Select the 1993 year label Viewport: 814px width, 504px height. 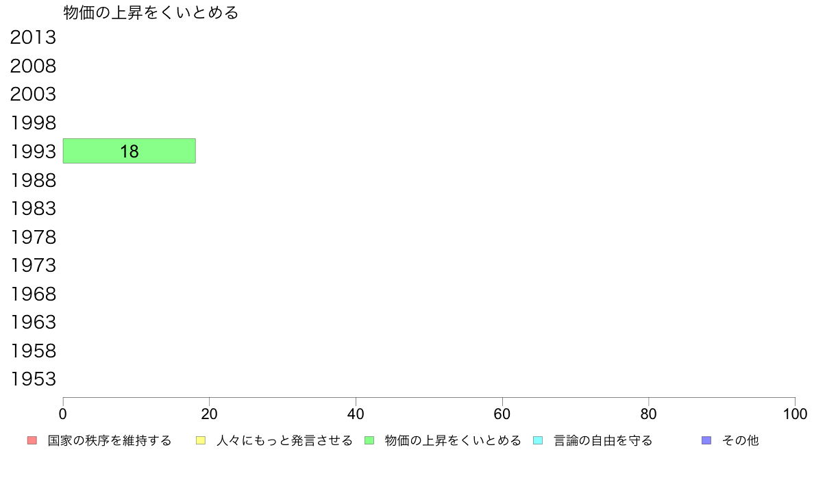[33, 151]
